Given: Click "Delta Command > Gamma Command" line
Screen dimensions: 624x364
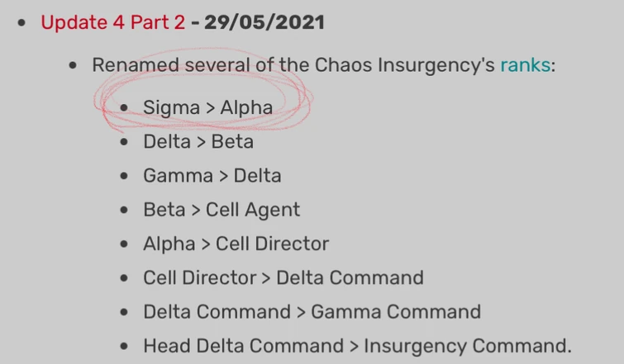Looking at the screenshot, I should click(x=312, y=312).
